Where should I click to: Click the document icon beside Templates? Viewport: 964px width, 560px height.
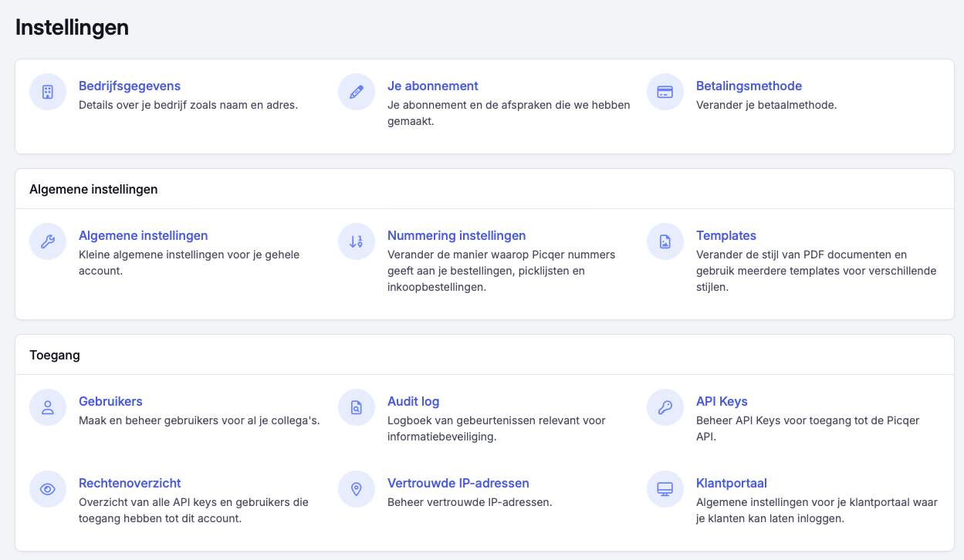[665, 241]
